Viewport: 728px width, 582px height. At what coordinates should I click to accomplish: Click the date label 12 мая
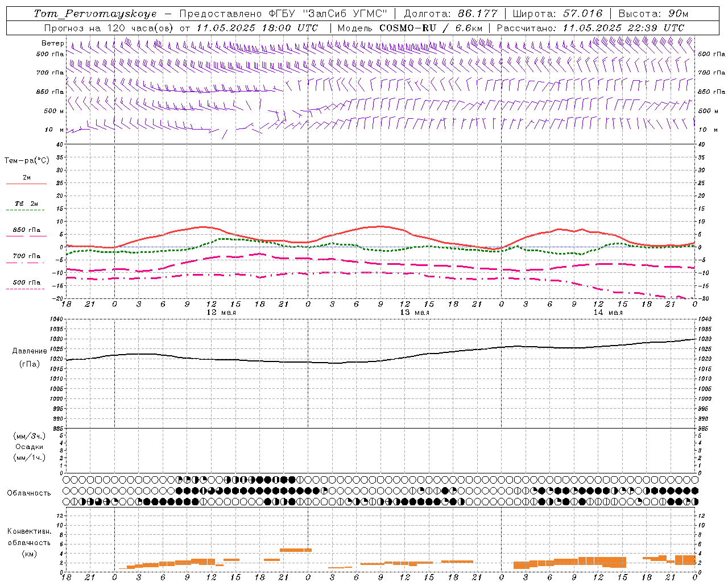221,313
